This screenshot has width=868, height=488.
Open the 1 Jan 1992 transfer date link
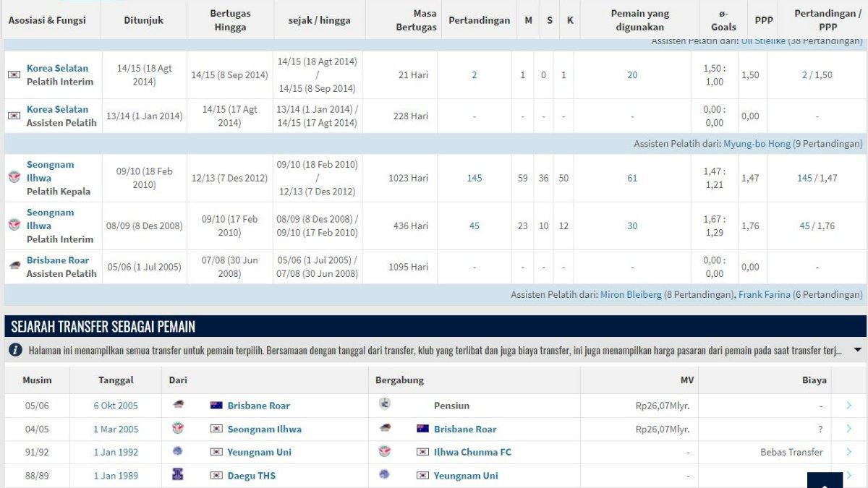116,452
